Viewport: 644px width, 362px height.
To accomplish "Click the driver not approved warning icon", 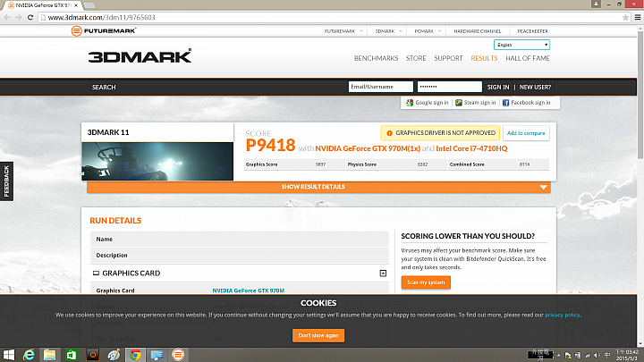I will coord(389,133).
